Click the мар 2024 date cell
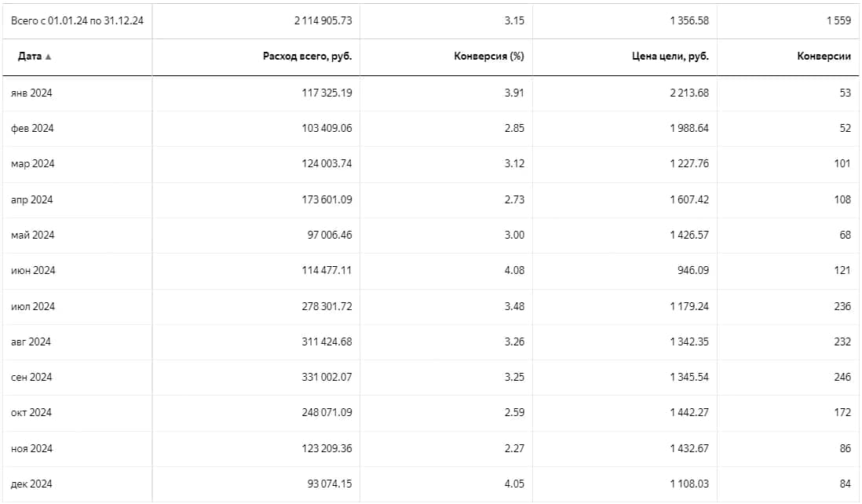The image size is (862, 504). 32,164
